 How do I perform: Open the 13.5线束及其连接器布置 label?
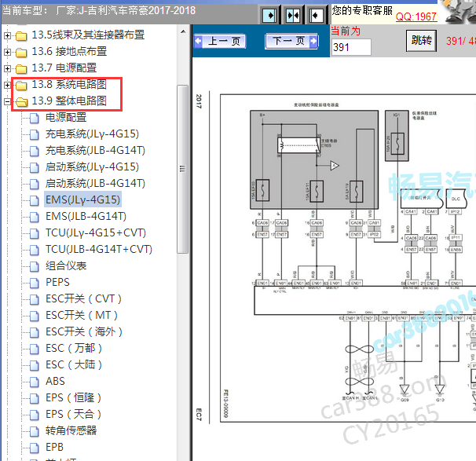pyautogui.click(x=88, y=35)
